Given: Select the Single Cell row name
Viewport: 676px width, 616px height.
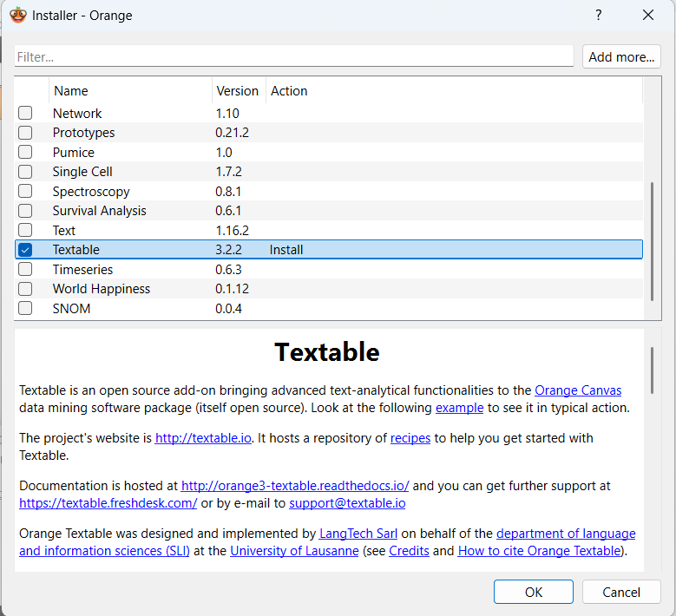Looking at the screenshot, I should coord(82,172).
